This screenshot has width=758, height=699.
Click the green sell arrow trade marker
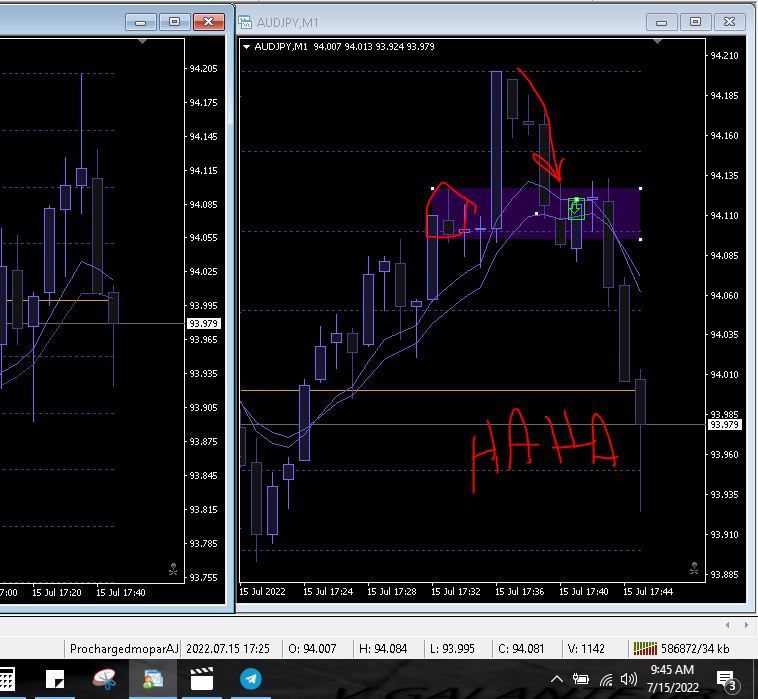pos(576,208)
